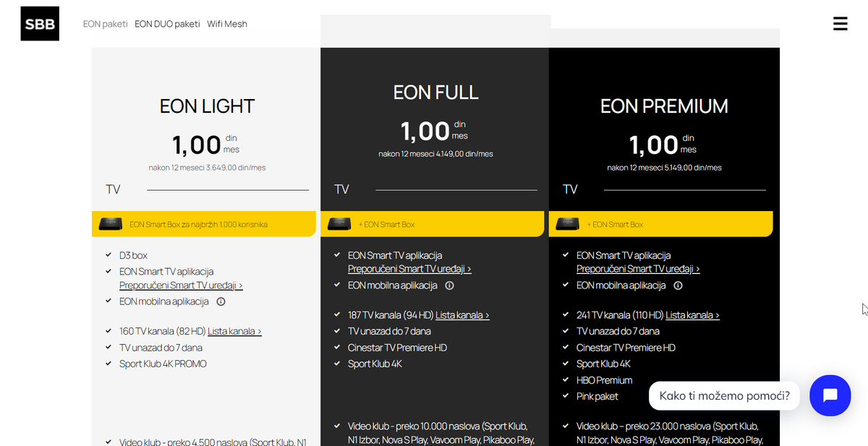Click the 'D3 box' feature
Image resolution: width=868 pixels, height=446 pixels.
tap(133, 255)
